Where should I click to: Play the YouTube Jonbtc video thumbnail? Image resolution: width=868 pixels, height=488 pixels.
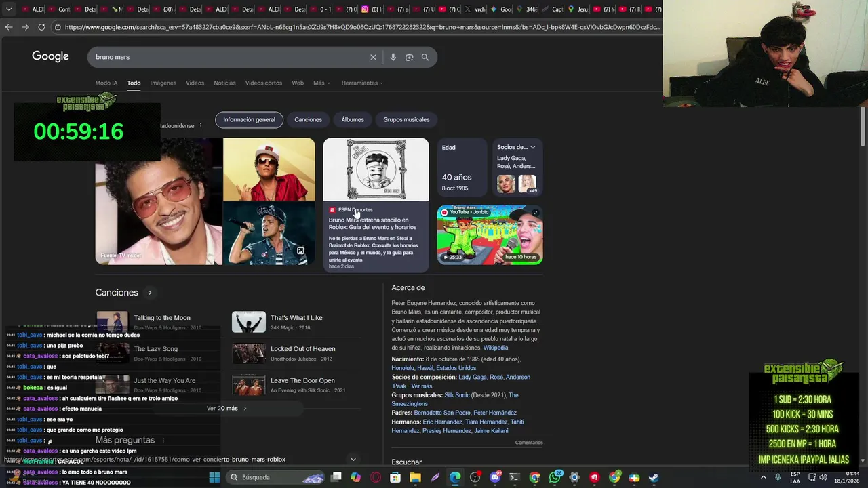click(490, 235)
